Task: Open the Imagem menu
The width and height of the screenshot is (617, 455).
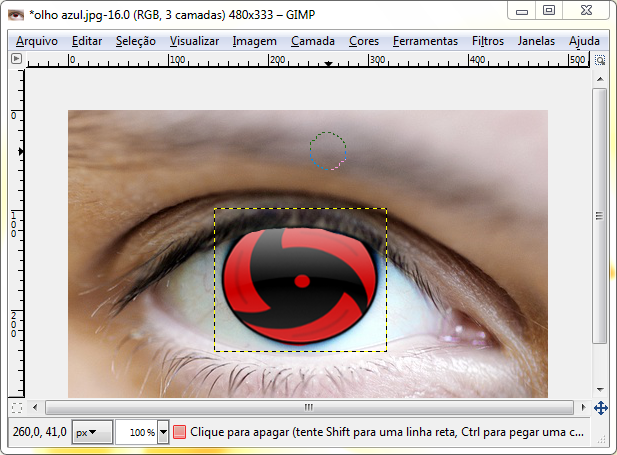Action: pos(255,41)
